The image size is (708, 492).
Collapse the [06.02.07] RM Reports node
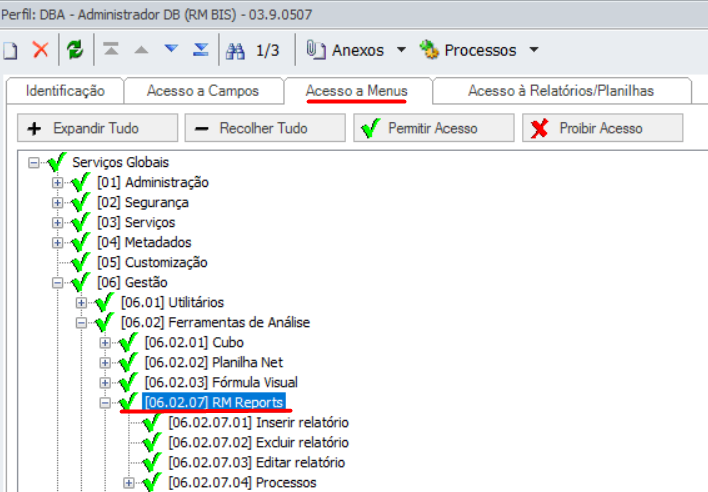(x=105, y=403)
